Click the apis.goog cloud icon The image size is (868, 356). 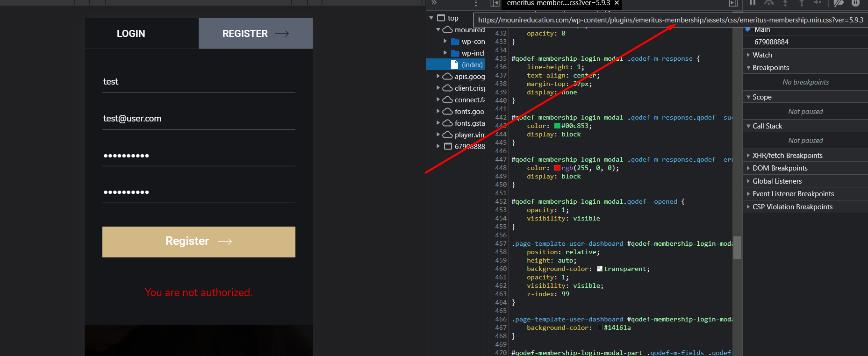(447, 76)
